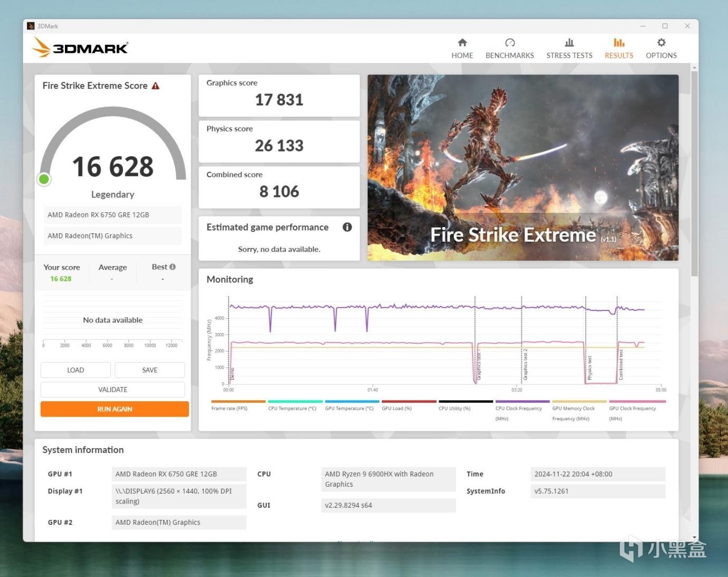
Task: Click the green marker dot on the score gauge
Action: 44,179
